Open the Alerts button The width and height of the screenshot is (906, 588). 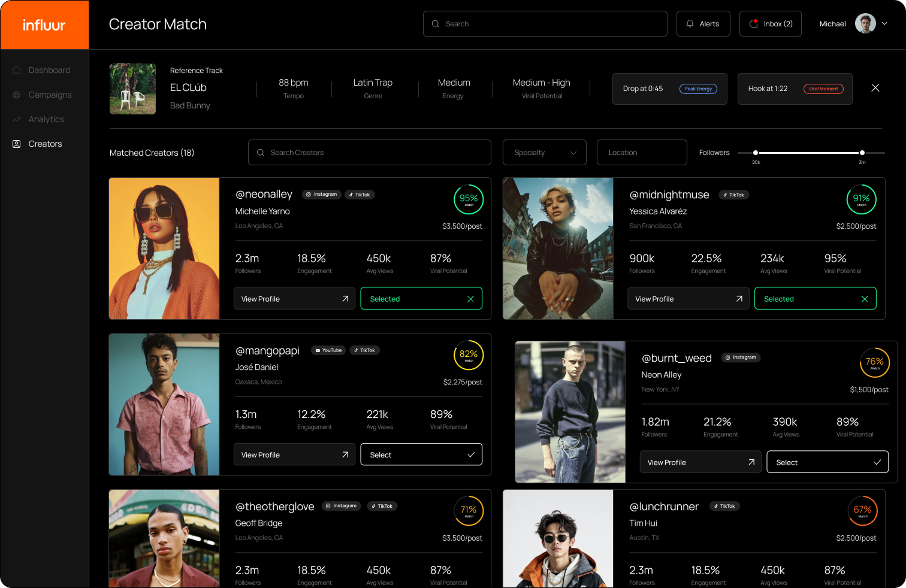703,24
